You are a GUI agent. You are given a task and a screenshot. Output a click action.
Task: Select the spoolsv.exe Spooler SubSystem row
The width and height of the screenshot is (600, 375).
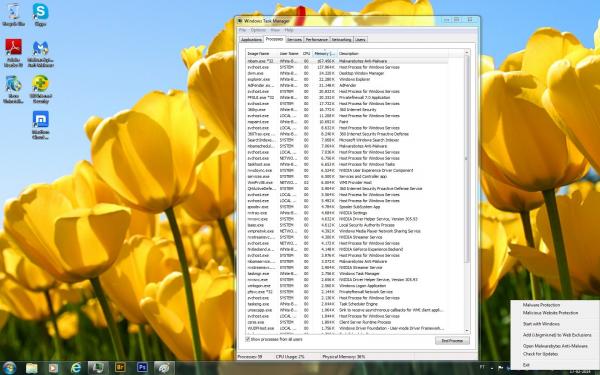coord(347,207)
